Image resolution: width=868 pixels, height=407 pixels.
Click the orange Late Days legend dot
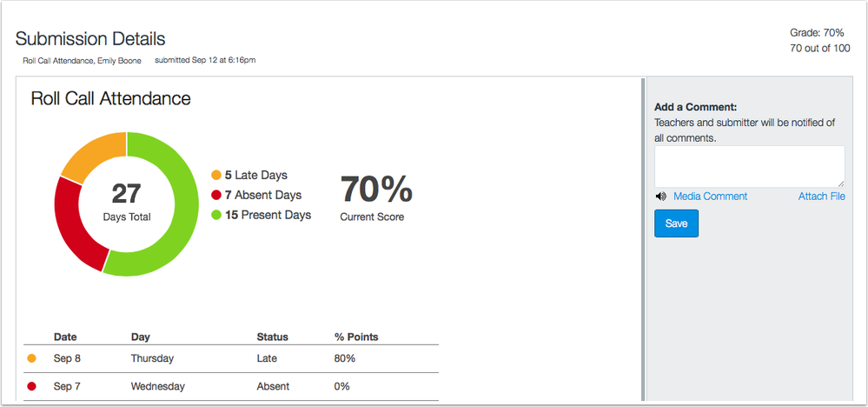click(216, 176)
